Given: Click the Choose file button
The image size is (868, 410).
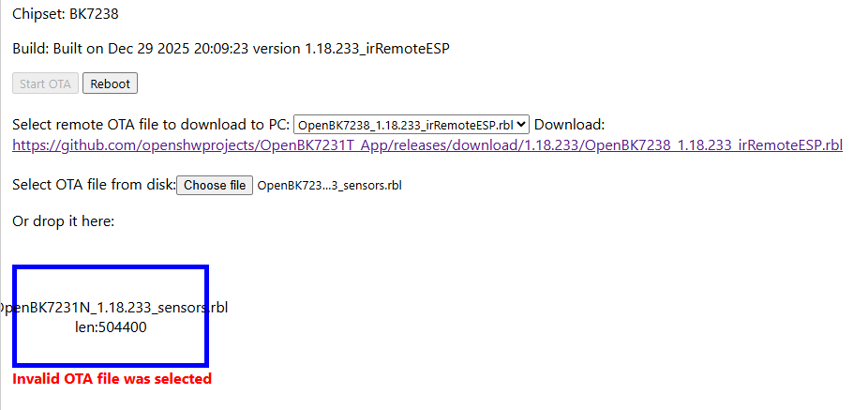Looking at the screenshot, I should pos(215,185).
